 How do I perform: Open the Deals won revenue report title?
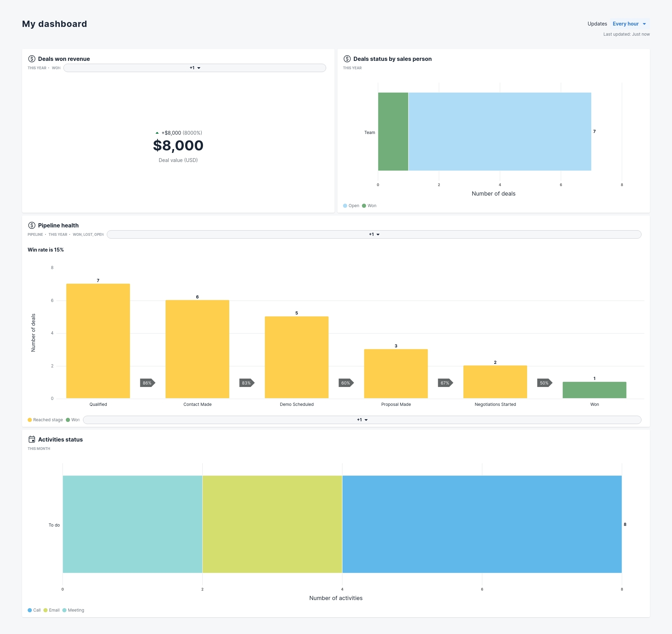[x=64, y=59]
